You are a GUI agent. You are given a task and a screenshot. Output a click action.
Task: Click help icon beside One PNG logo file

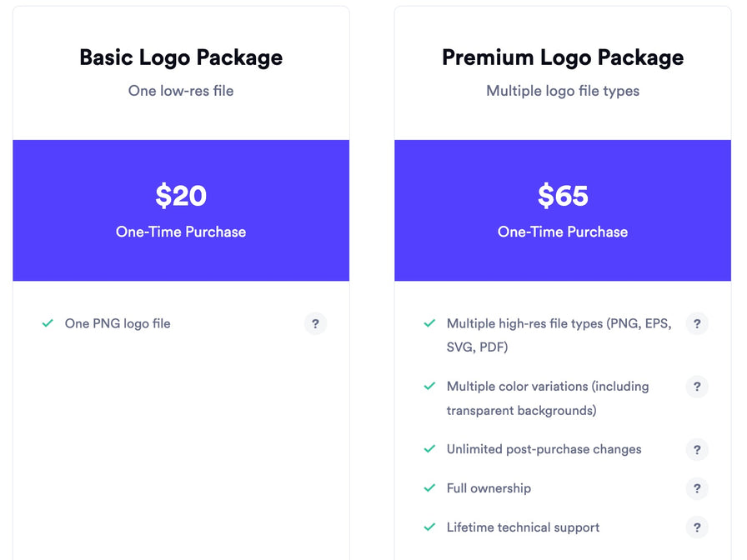coord(315,324)
